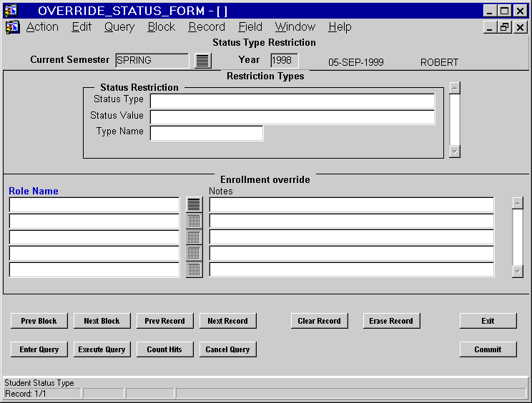Click the Commit button
This screenshot has height=403, width=532.
[x=488, y=349]
